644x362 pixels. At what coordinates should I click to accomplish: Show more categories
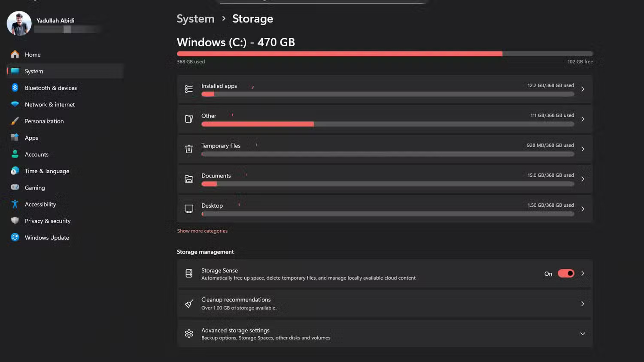pos(202,231)
